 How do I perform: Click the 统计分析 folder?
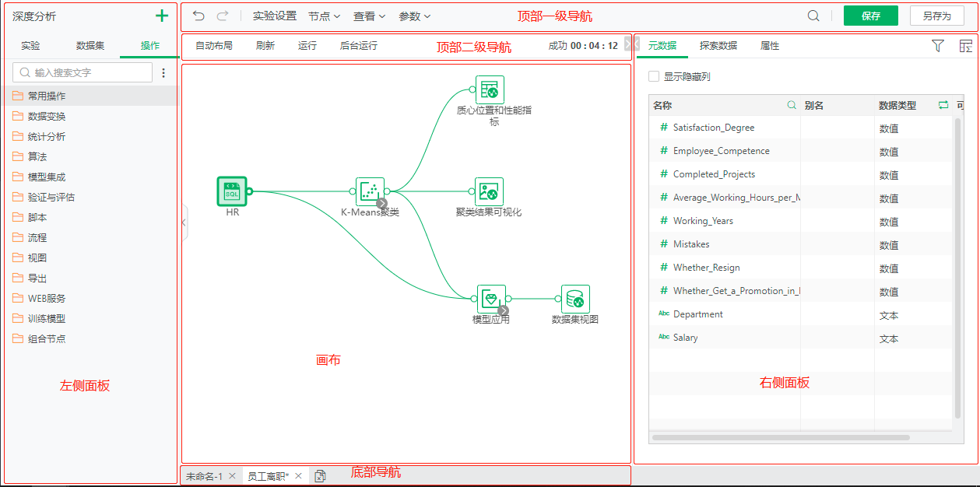coord(90,136)
